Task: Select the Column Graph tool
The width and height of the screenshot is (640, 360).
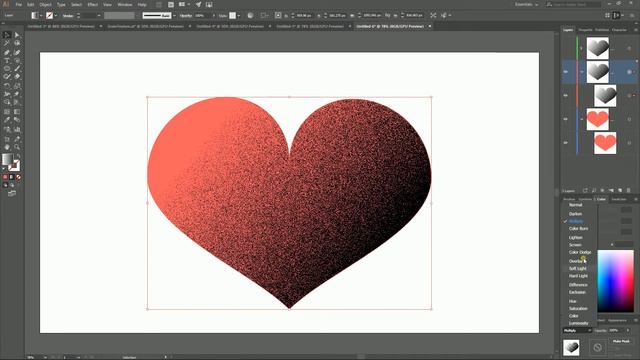Action: coord(17,129)
